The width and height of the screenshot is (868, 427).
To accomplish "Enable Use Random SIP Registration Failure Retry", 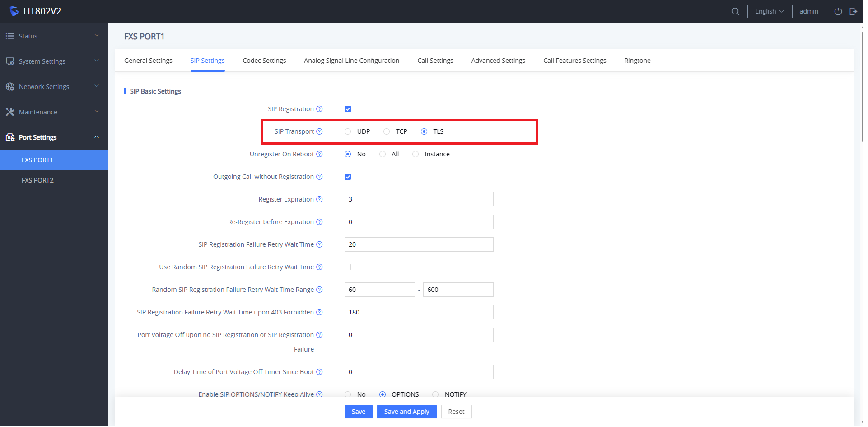I will click(x=348, y=267).
